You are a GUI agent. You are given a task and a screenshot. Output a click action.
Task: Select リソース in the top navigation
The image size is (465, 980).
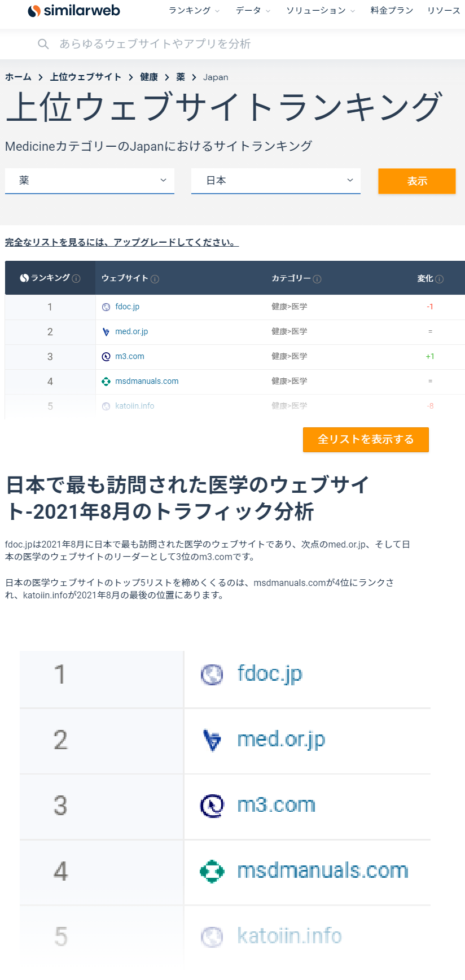tap(443, 10)
